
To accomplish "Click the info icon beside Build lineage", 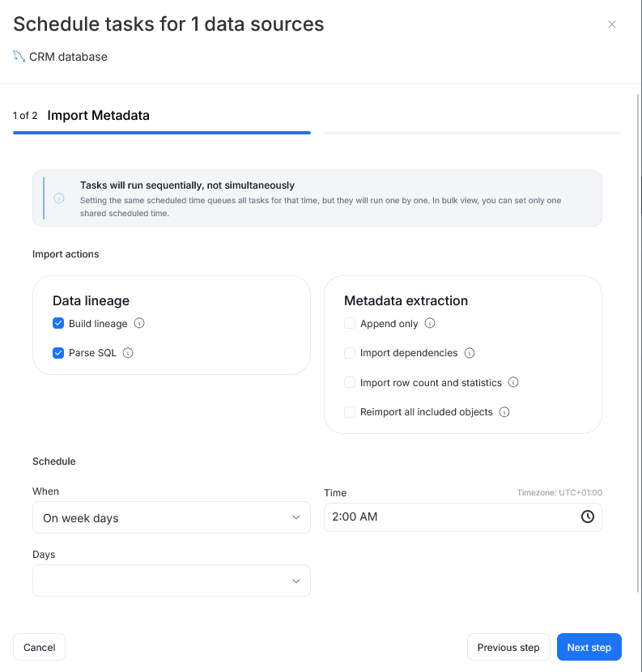I will tap(138, 323).
